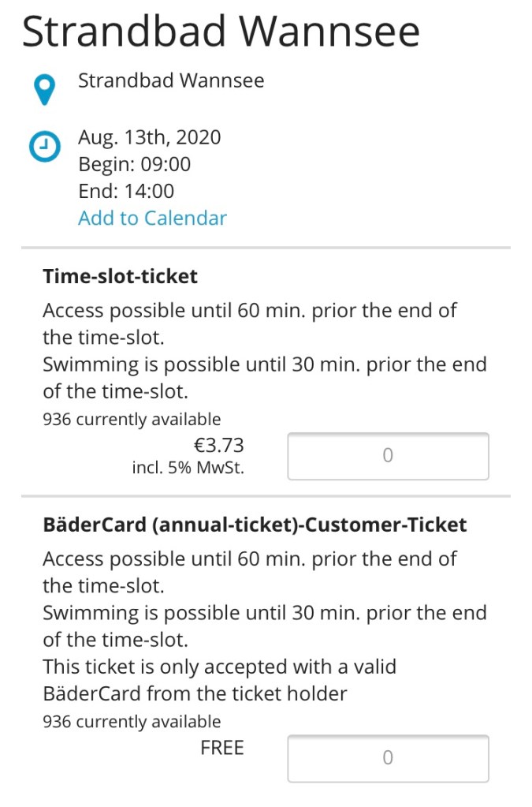The image size is (532, 807).
Task: Select the Time-slot-ticket heading
Action: click(120, 276)
